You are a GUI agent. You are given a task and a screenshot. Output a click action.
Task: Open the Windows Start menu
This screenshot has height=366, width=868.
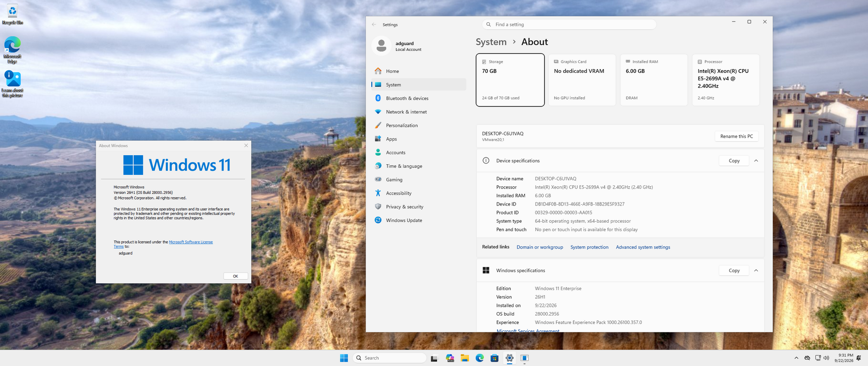tap(344, 358)
